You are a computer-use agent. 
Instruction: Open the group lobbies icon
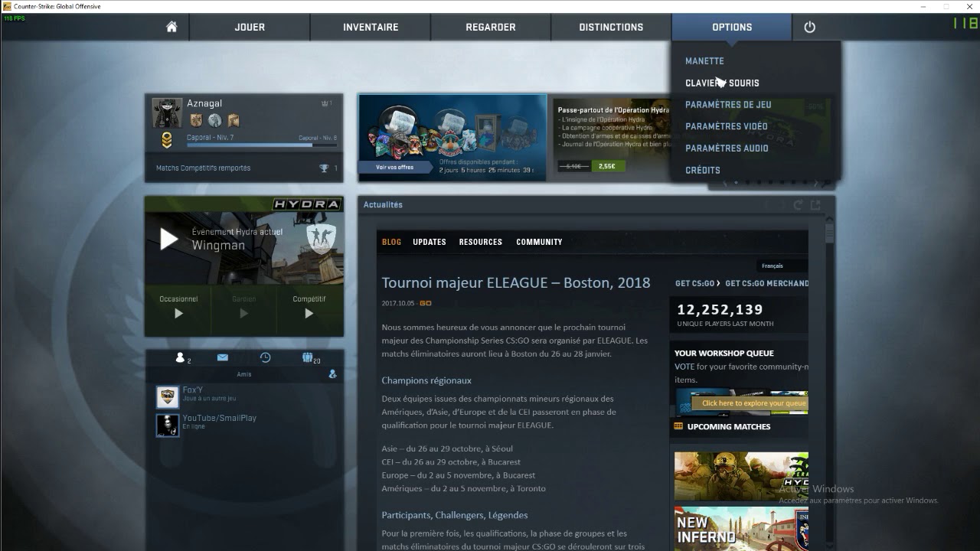pos(308,357)
